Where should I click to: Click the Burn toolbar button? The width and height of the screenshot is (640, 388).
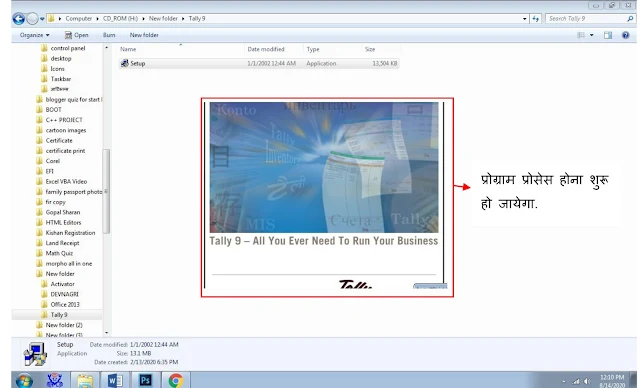[109, 35]
